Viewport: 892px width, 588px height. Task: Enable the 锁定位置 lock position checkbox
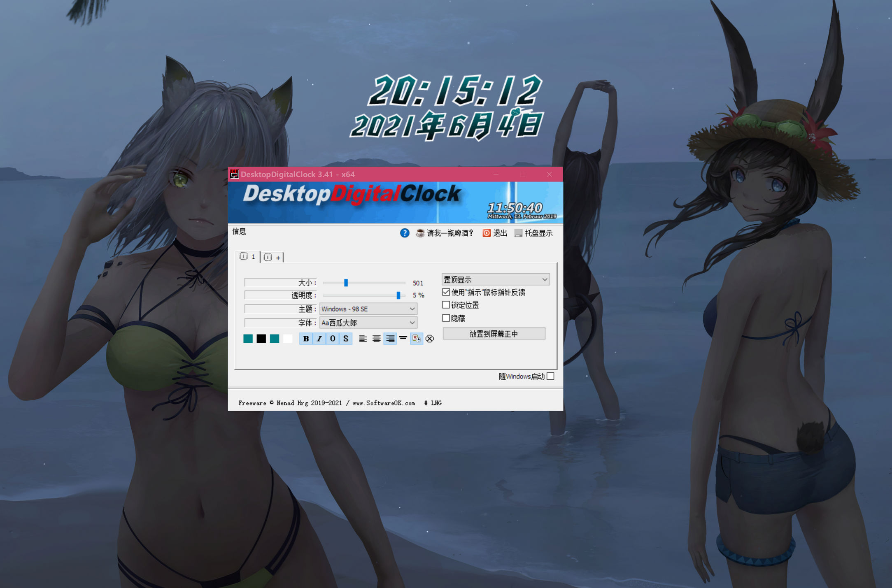tap(446, 305)
